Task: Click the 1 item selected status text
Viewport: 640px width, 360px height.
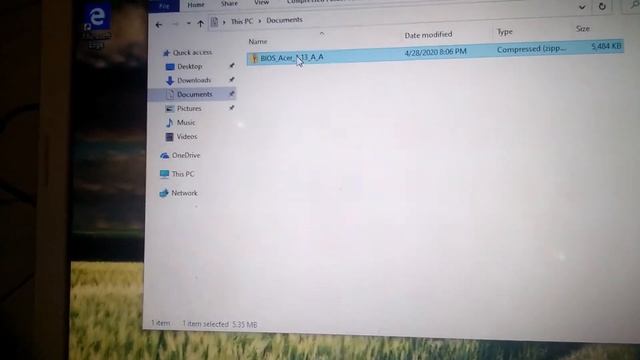Action: [205, 324]
